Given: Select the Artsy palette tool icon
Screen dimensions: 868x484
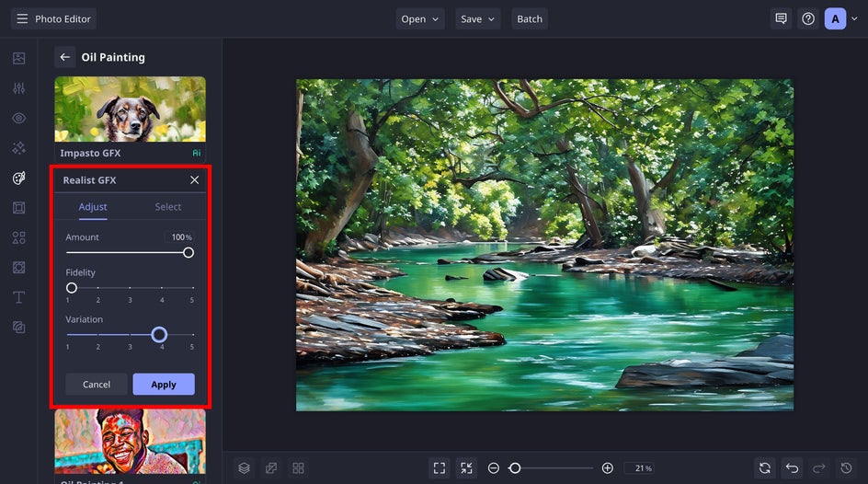Looking at the screenshot, I should click(x=18, y=178).
